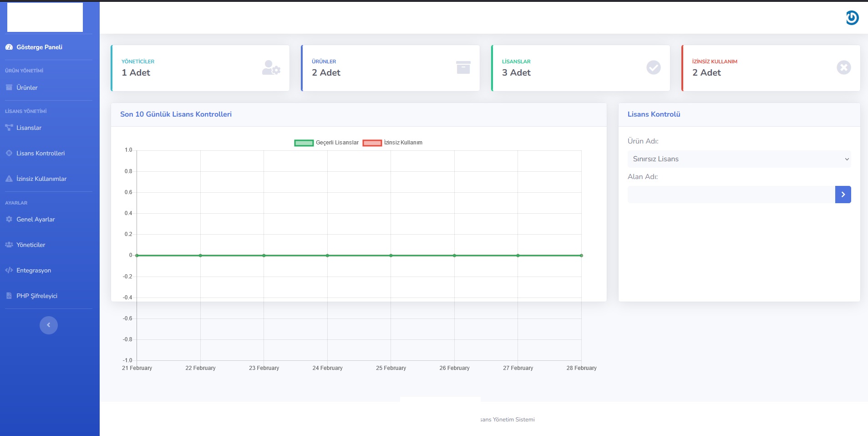The height and width of the screenshot is (436, 868).
Task: Expand the Ürün Adı dropdown
Action: pos(739,159)
